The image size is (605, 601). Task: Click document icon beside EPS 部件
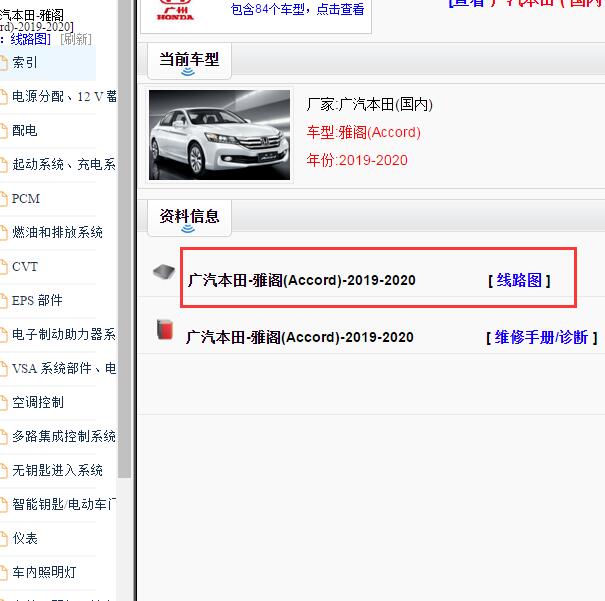click(x=3, y=300)
